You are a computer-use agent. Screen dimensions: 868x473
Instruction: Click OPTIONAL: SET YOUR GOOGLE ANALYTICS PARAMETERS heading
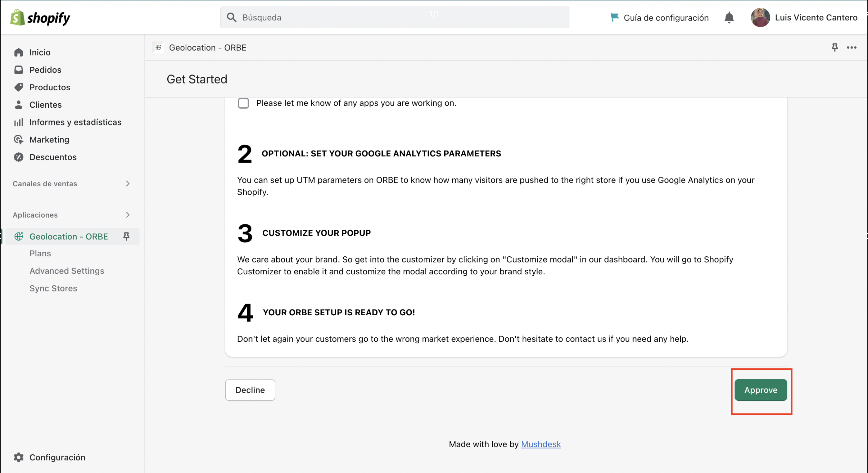381,154
